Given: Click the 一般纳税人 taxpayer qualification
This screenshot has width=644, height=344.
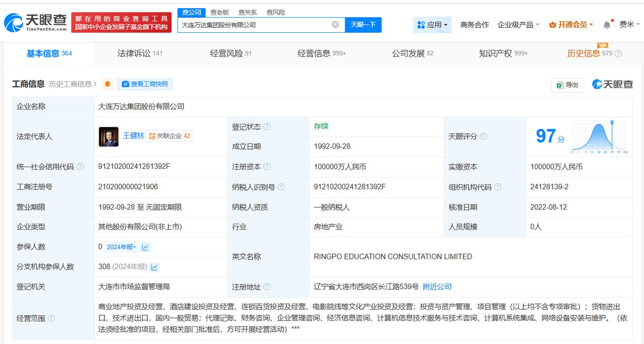Looking at the screenshot, I should (332, 207).
